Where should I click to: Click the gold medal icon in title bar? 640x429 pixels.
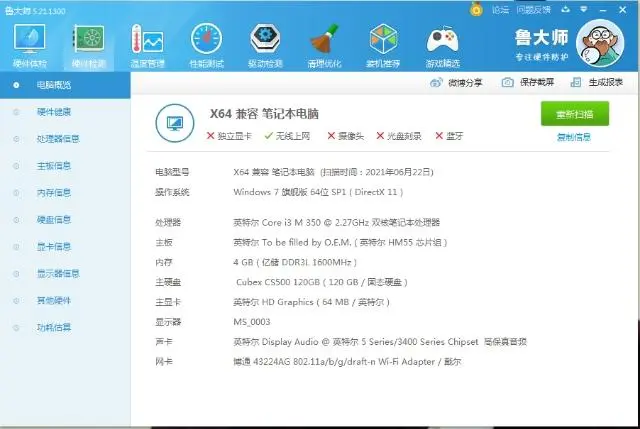point(476,9)
